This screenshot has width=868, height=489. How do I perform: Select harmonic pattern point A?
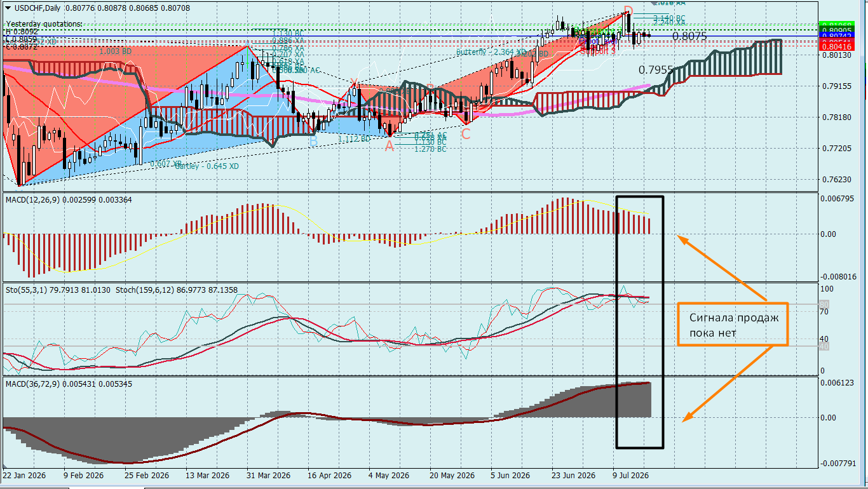pyautogui.click(x=390, y=146)
